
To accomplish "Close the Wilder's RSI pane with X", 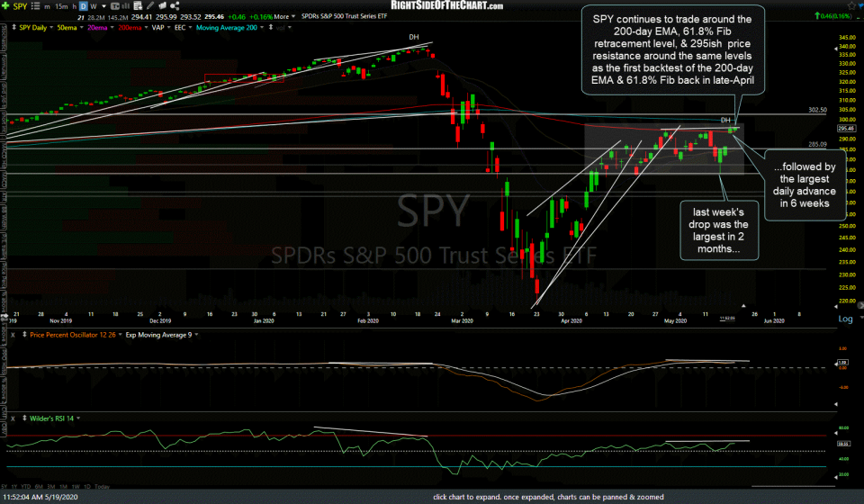I will (x=13, y=418).
